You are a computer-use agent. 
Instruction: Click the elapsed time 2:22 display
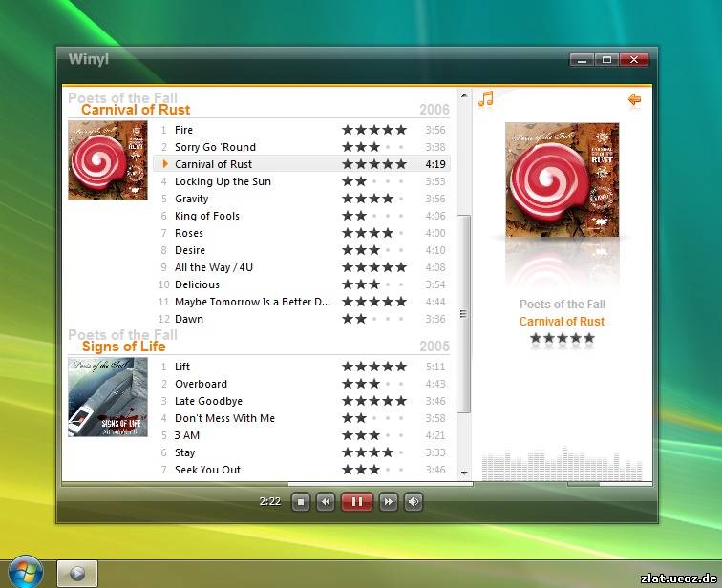pyautogui.click(x=270, y=501)
